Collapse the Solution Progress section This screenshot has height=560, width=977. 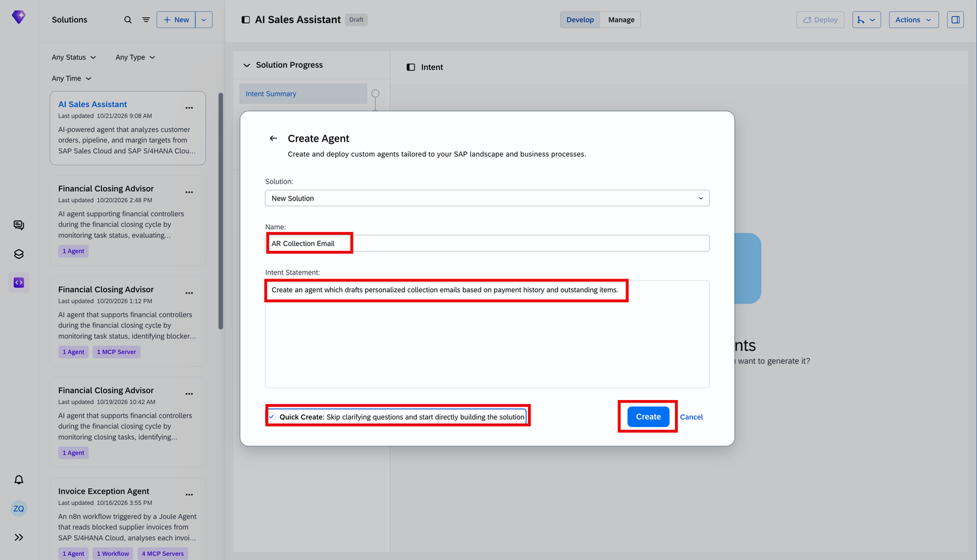pos(246,65)
